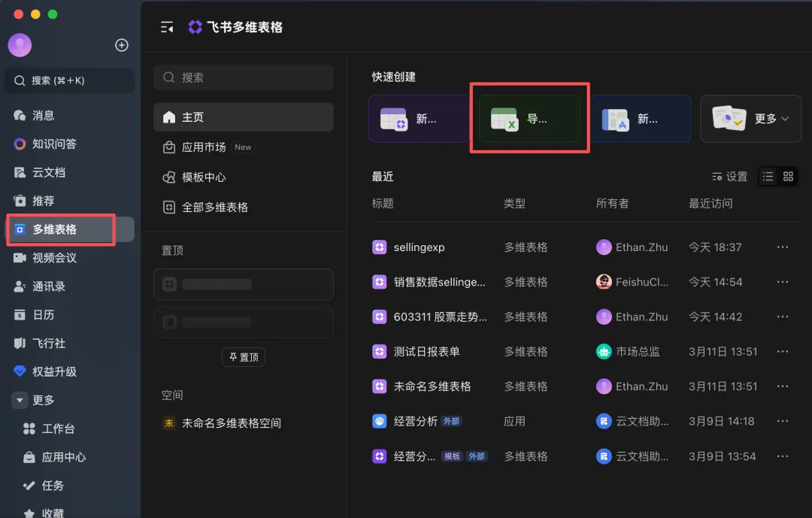Click the user profile avatar
The width and height of the screenshot is (812, 518).
click(20, 45)
